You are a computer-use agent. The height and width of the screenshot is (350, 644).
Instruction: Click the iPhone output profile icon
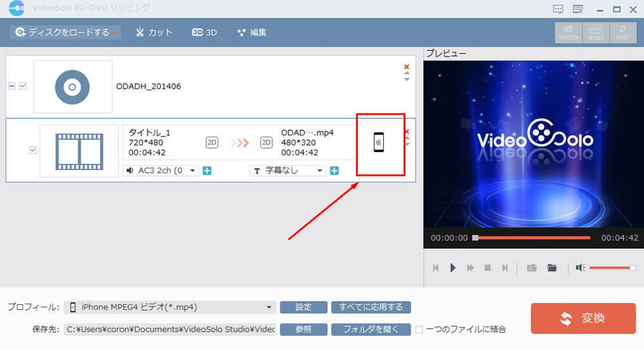[x=379, y=142]
